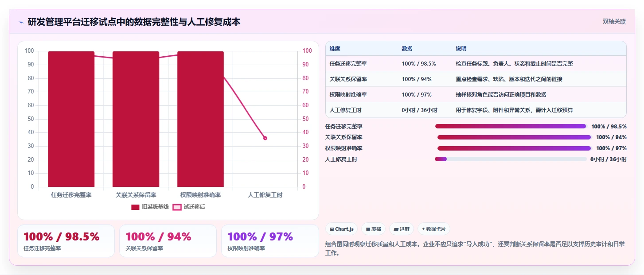Select 关联关系保留率 cell in the table

(x=348, y=79)
